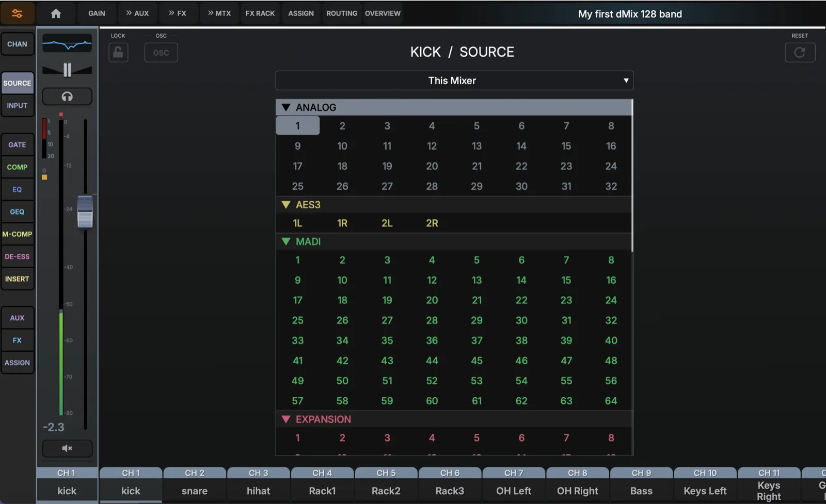The height and width of the screenshot is (504, 826).
Task: Collapse the AES3 section
Action: tap(285, 205)
